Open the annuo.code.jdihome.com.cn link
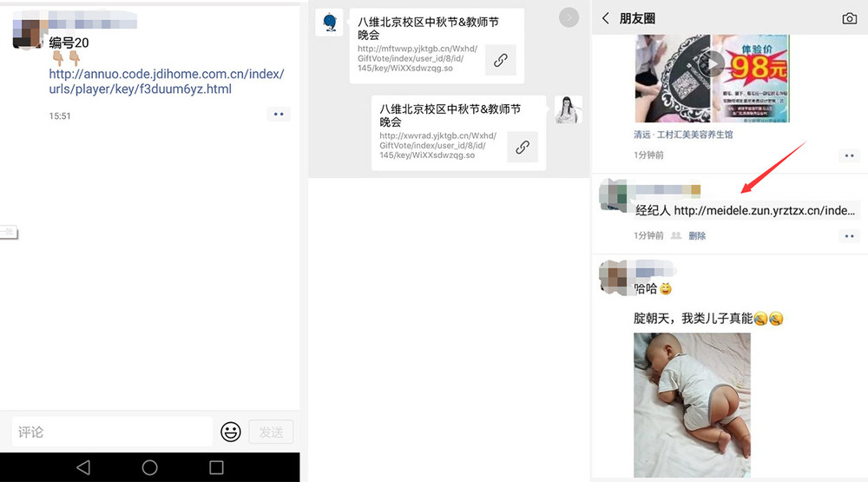868x482 pixels. [167, 82]
